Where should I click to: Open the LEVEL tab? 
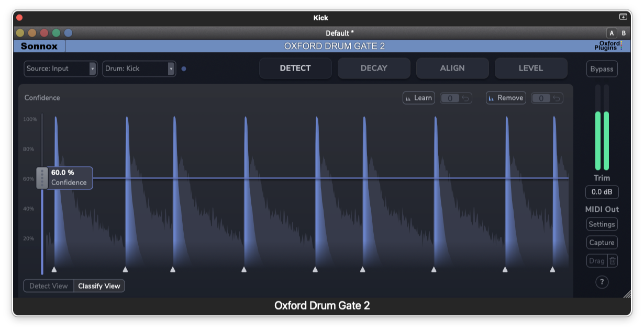(531, 69)
